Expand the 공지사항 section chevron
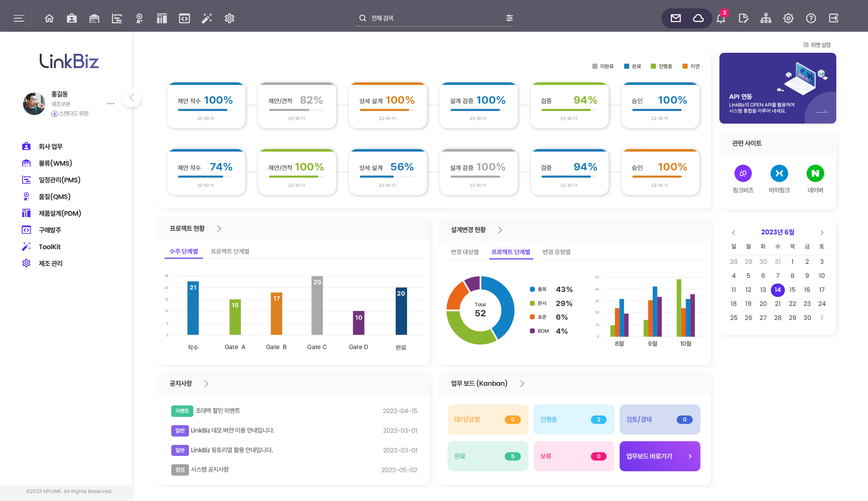This screenshot has height=501, width=868. pyautogui.click(x=206, y=384)
